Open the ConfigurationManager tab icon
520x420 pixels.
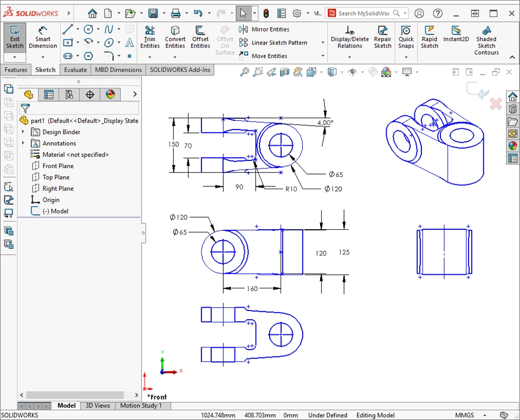69,95
